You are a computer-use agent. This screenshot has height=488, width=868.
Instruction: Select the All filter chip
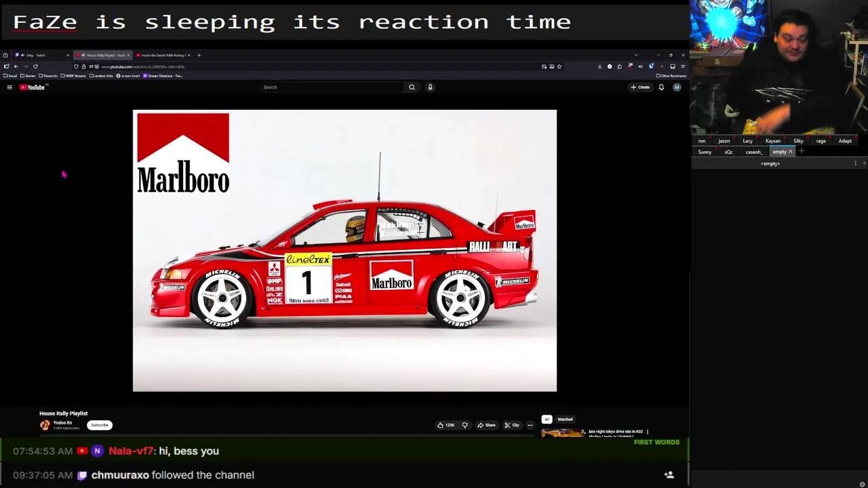point(547,420)
